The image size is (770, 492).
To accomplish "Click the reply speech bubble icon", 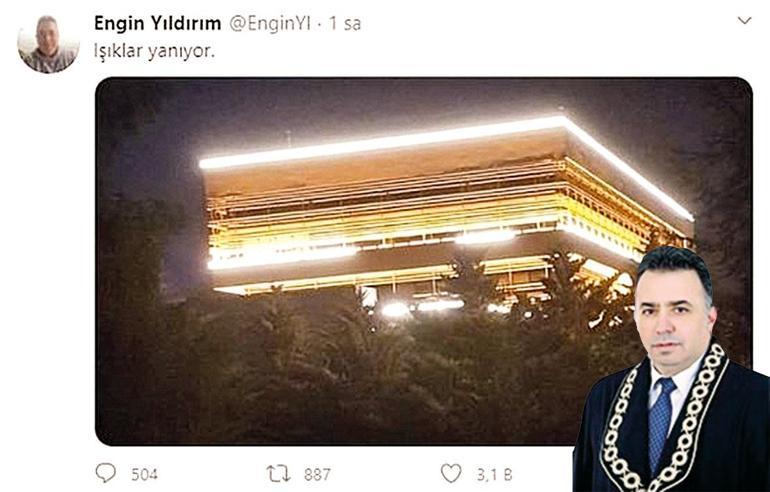I will [106, 473].
